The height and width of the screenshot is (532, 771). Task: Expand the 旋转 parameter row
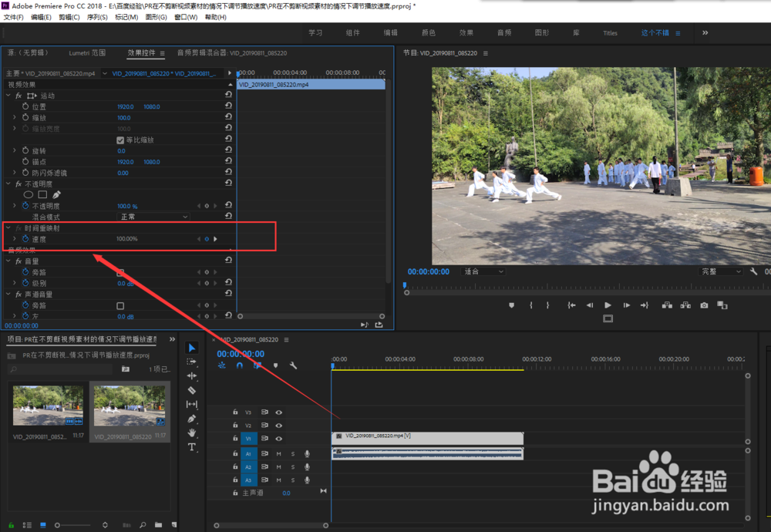pos(14,150)
